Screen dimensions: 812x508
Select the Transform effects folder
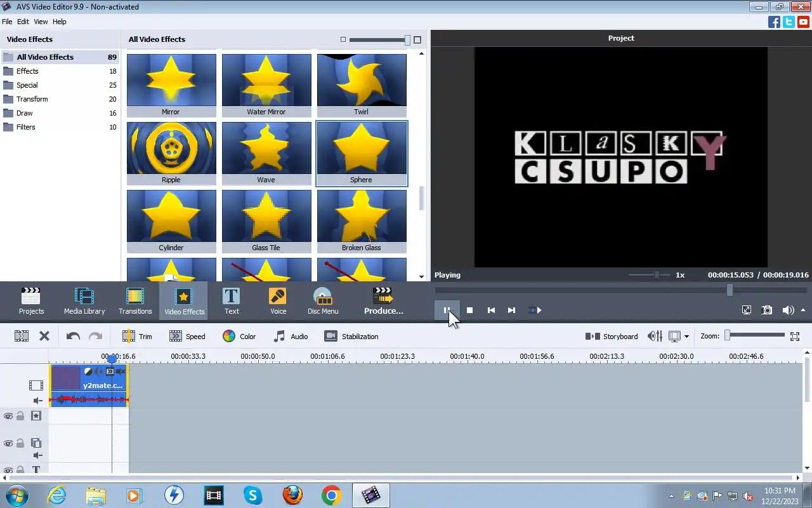coord(60,99)
